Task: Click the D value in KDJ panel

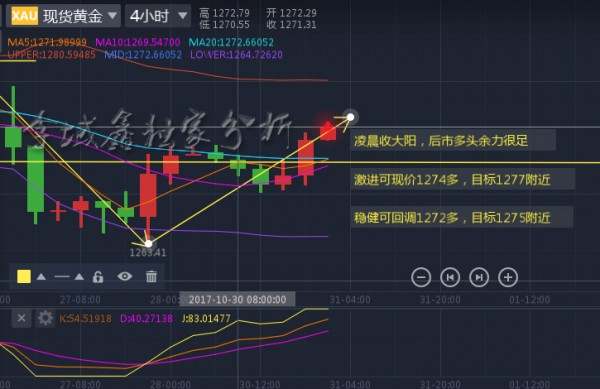Action: point(147,318)
